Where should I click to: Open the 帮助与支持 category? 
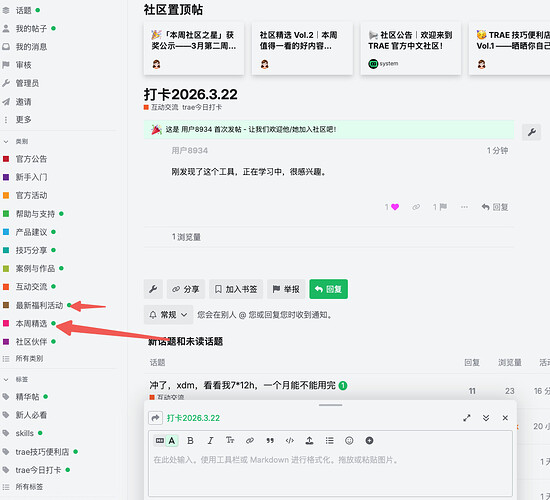(35, 214)
